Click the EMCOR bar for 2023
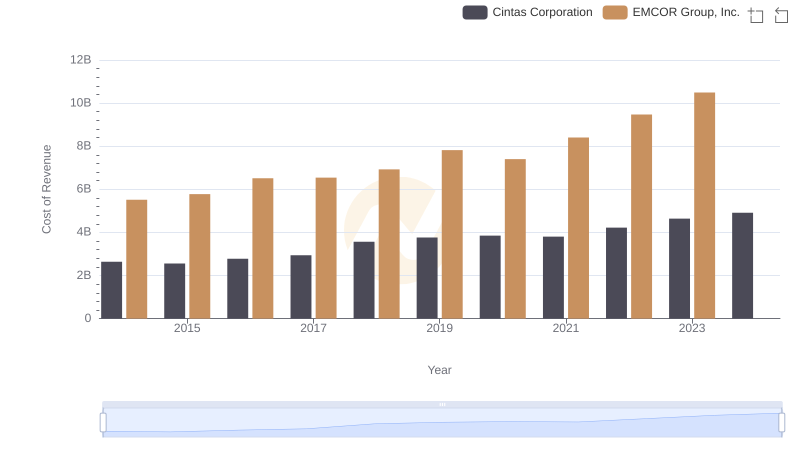The width and height of the screenshot is (800, 461). click(704, 206)
